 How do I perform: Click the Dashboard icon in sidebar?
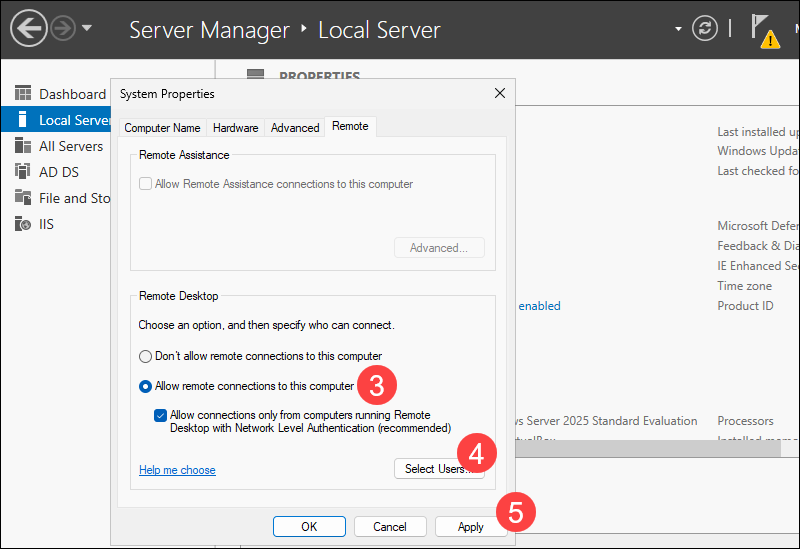(23, 94)
